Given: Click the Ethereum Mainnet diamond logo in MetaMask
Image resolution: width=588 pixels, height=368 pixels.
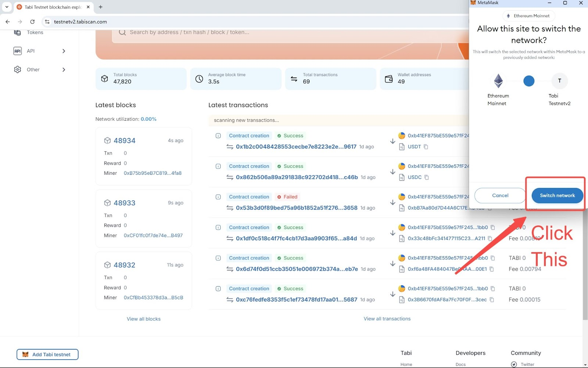Looking at the screenshot, I should 498,81.
